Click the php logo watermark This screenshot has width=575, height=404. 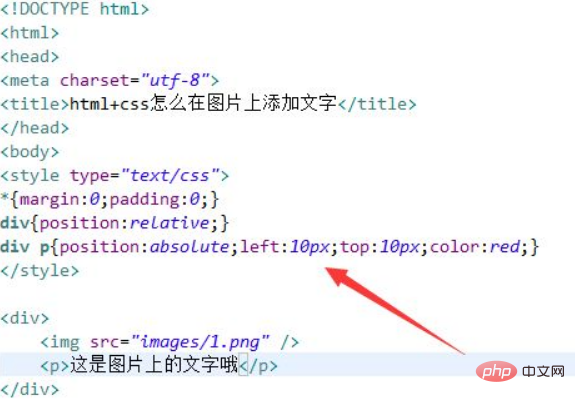496,371
